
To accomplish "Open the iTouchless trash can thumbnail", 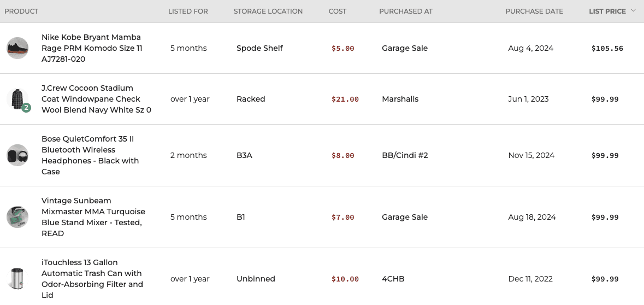I will (17, 279).
